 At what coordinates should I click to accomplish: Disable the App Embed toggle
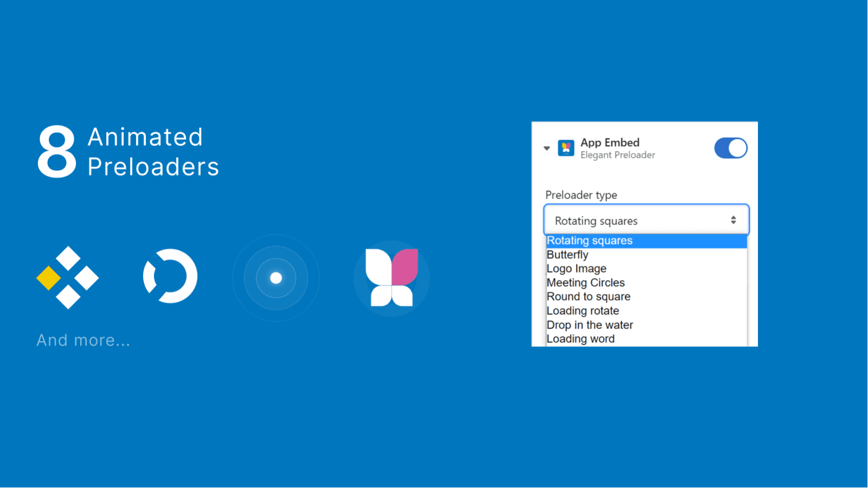[x=731, y=148]
